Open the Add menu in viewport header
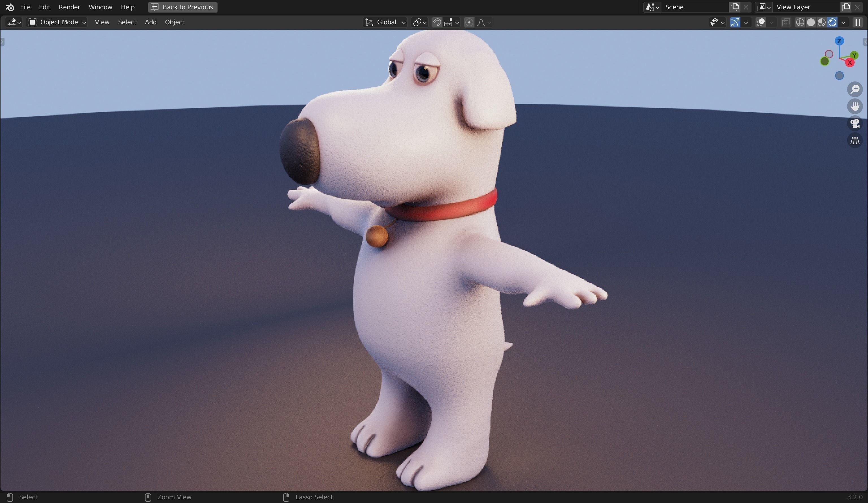This screenshot has height=503, width=868. pyautogui.click(x=151, y=22)
